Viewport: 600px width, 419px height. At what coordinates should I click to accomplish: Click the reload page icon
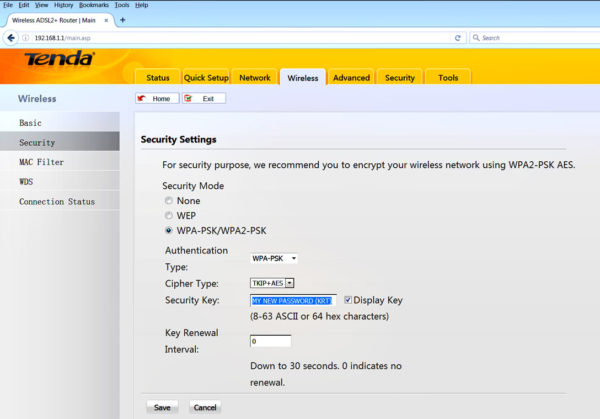458,38
